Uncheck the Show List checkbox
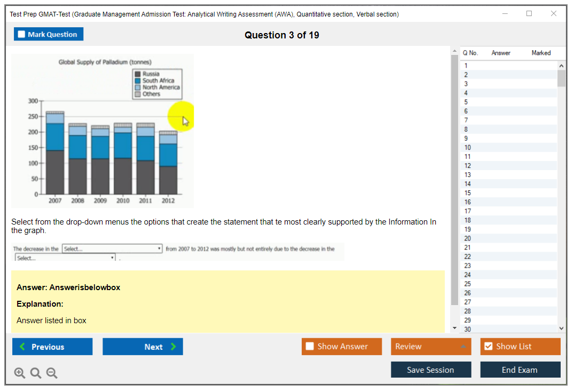This screenshot has width=574, height=392. 488,347
